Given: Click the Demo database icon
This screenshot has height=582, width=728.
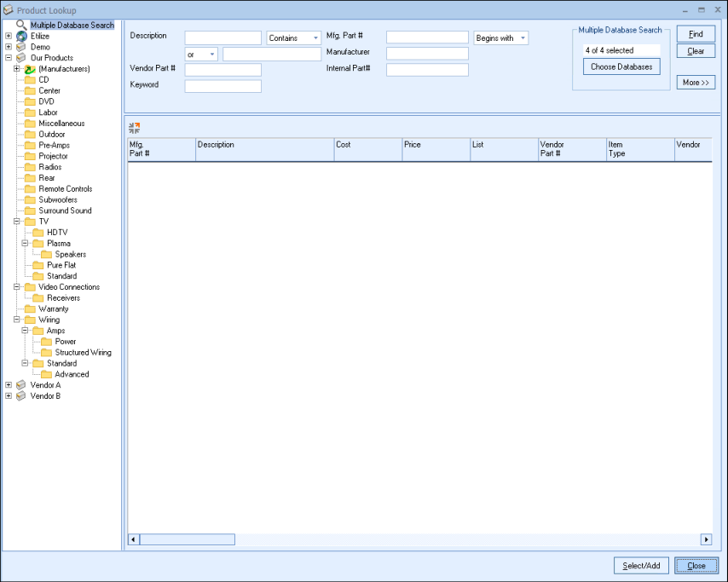Looking at the screenshot, I should (x=21, y=48).
